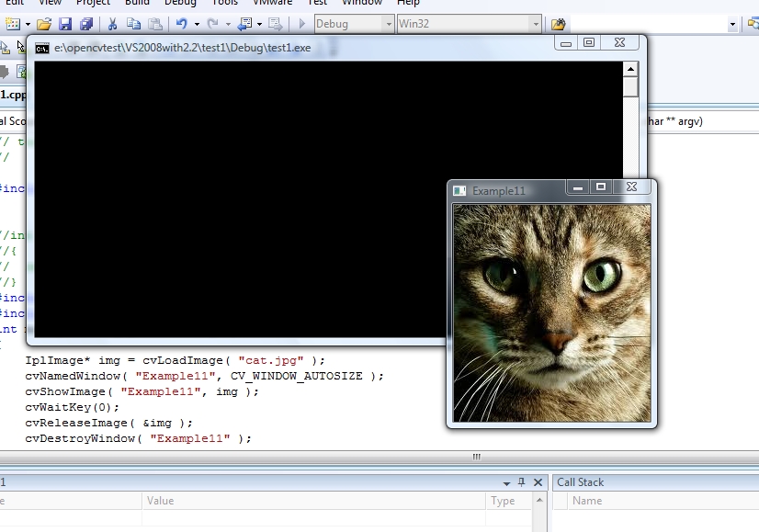The width and height of the screenshot is (759, 532).
Task: Click the Navigate Forward icon
Action: pyautogui.click(x=275, y=24)
